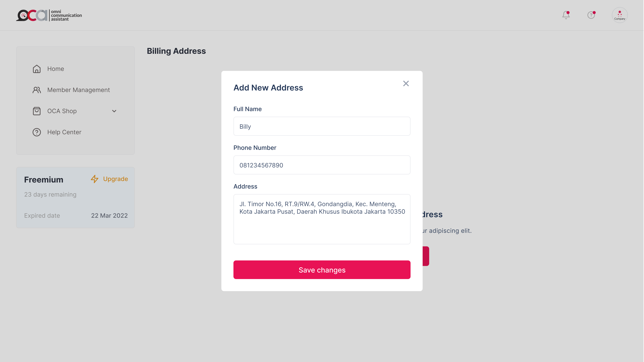Go to Home in sidebar
644x362 pixels.
(55, 69)
